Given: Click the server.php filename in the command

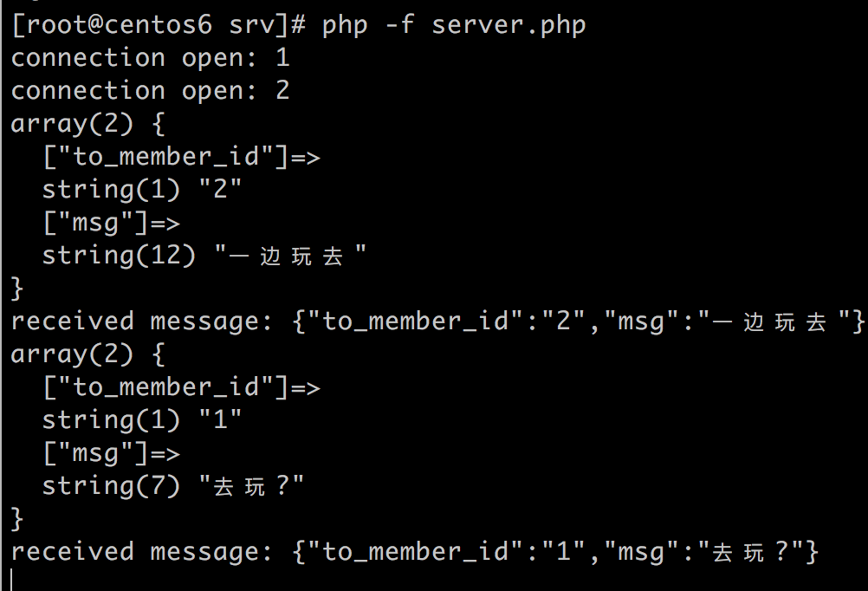Looking at the screenshot, I should coord(508,25).
